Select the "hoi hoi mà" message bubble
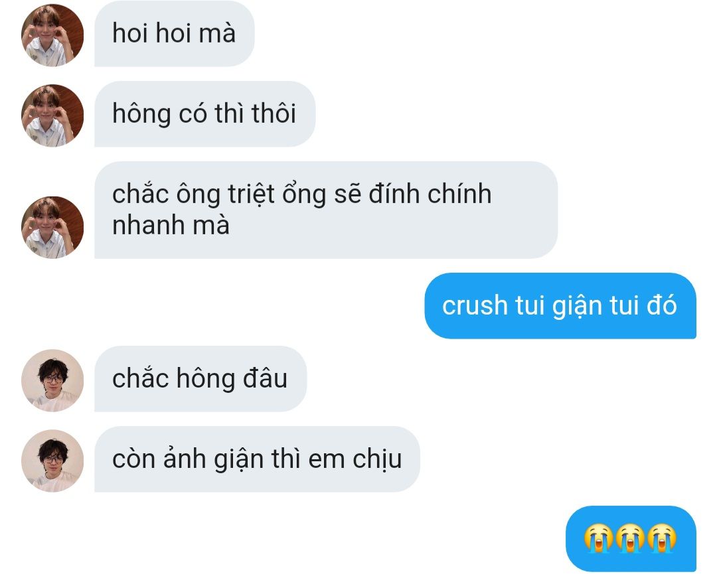 click(x=174, y=33)
